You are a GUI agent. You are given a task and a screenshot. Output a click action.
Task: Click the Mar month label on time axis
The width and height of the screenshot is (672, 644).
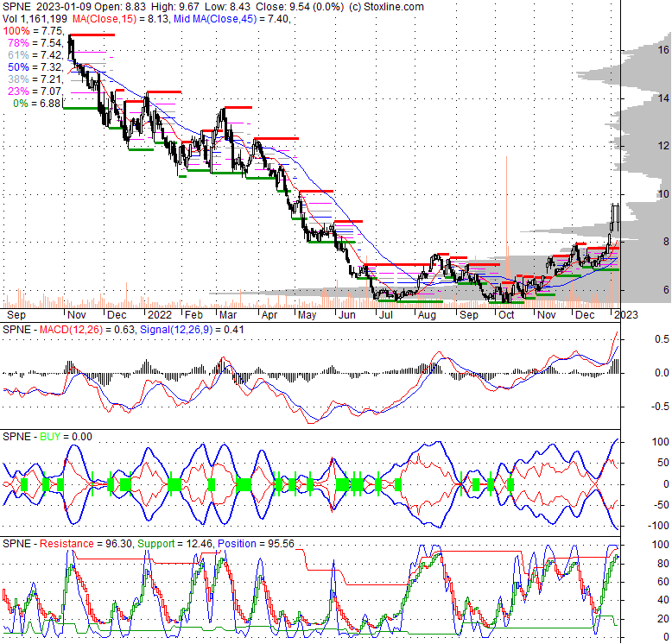[x=227, y=315]
